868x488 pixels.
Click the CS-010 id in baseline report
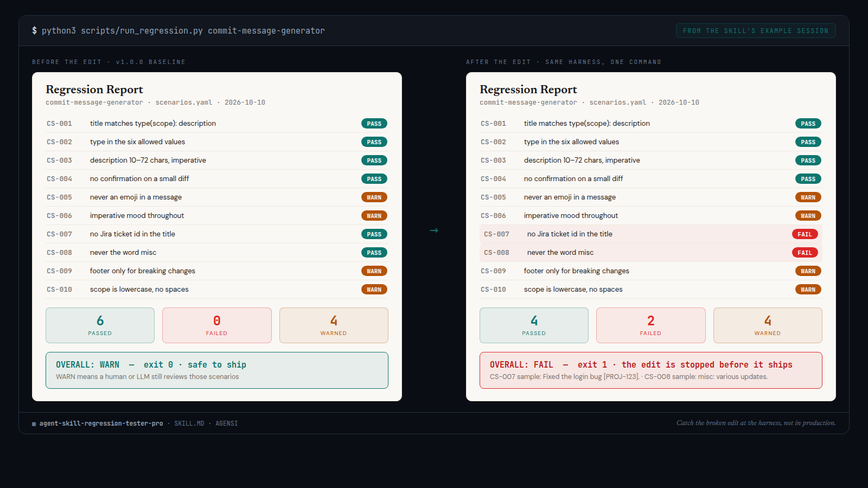click(x=59, y=290)
